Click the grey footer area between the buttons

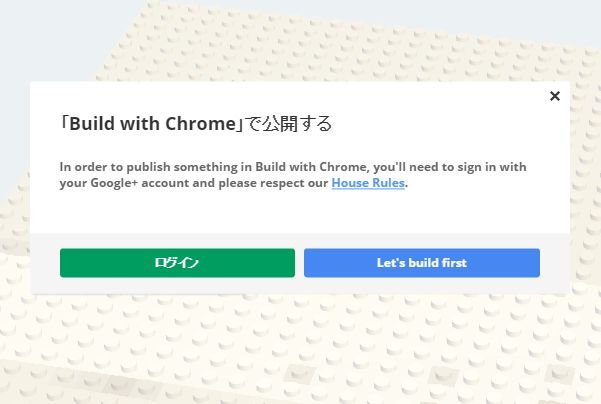pos(299,263)
